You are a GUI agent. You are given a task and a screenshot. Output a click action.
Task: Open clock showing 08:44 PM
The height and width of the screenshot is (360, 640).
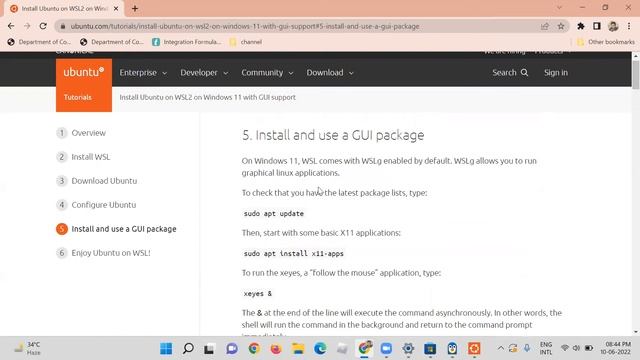(616, 348)
